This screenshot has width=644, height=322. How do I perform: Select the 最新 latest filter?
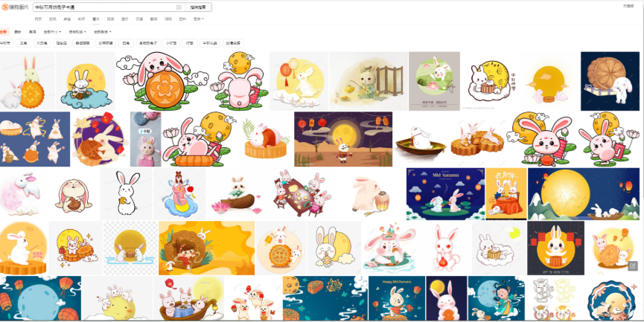pyautogui.click(x=18, y=32)
